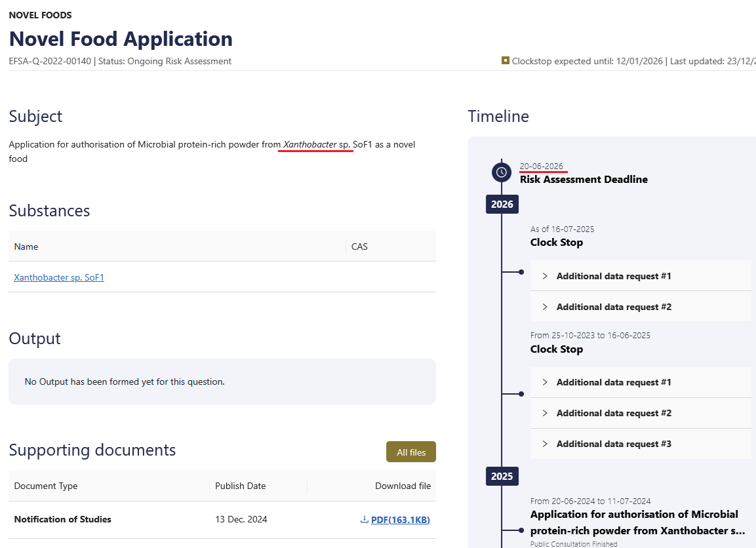Click the Document Type column header
756x548 pixels.
46,486
